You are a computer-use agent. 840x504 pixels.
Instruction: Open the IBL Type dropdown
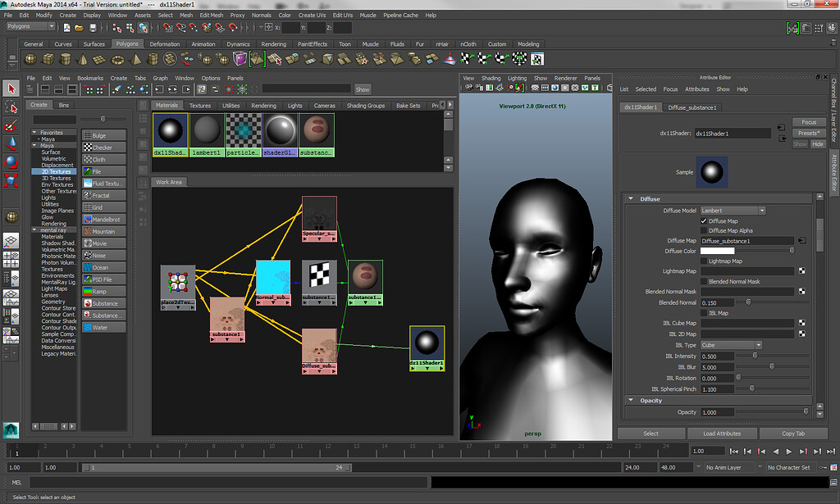point(731,345)
